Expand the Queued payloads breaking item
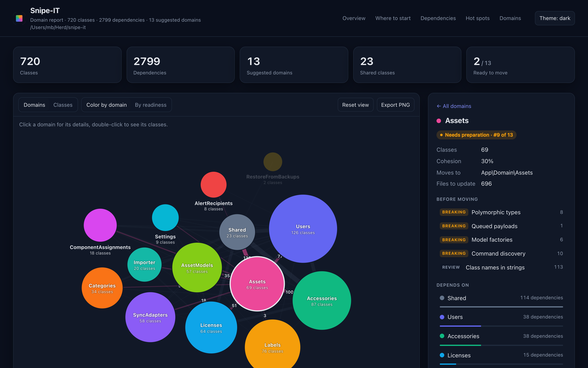This screenshot has width=588, height=368. 501,226
